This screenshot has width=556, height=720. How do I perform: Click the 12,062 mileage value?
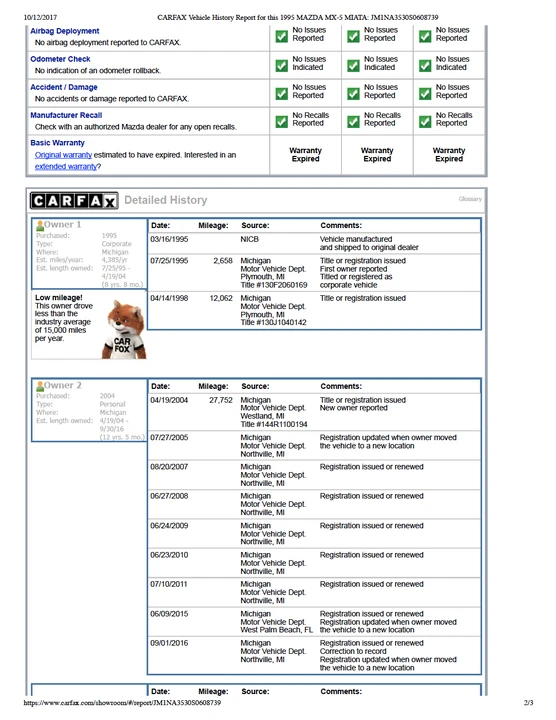[x=221, y=298]
